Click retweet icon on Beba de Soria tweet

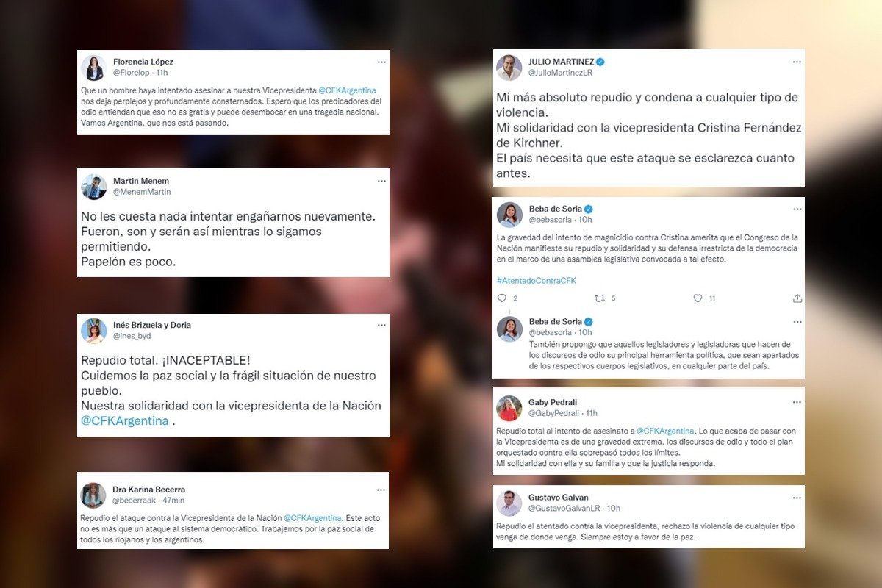click(x=600, y=298)
